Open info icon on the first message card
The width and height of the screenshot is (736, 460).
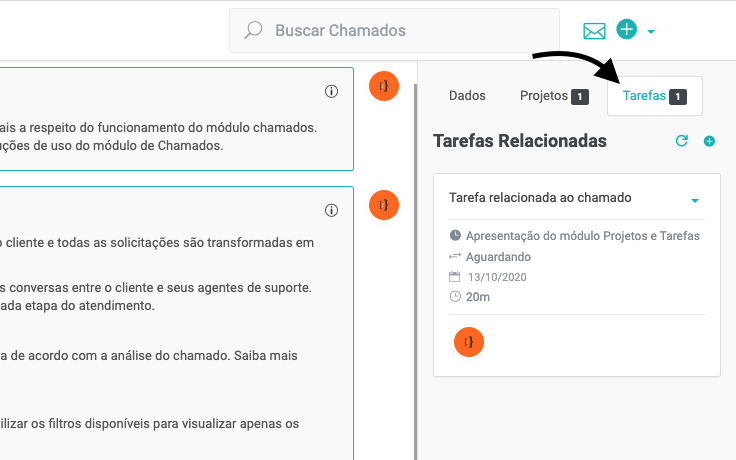coord(332,91)
